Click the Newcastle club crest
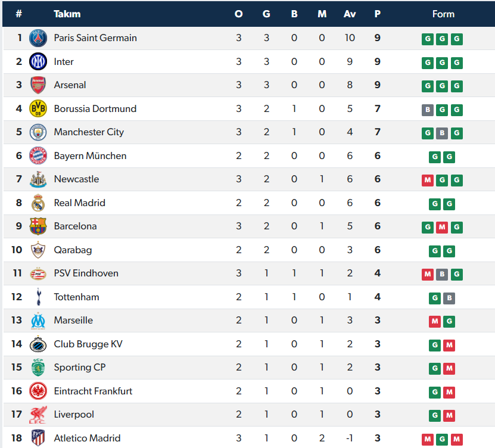 [x=38, y=179]
